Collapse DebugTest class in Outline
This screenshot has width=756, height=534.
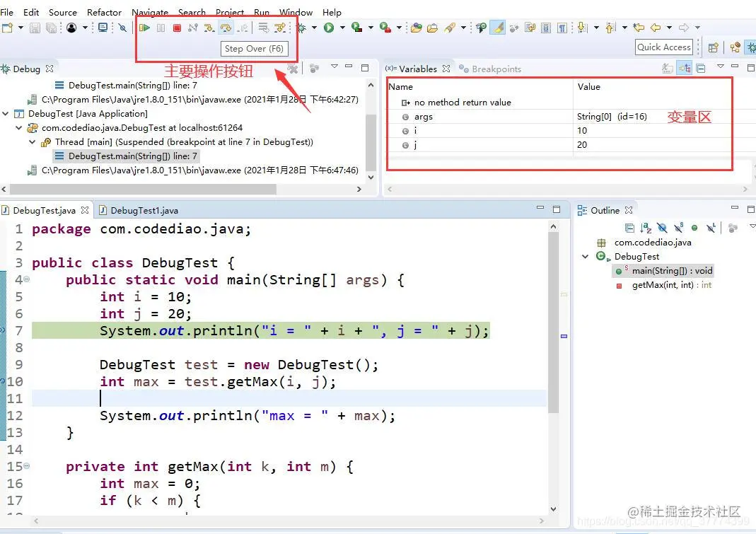pyautogui.click(x=586, y=256)
